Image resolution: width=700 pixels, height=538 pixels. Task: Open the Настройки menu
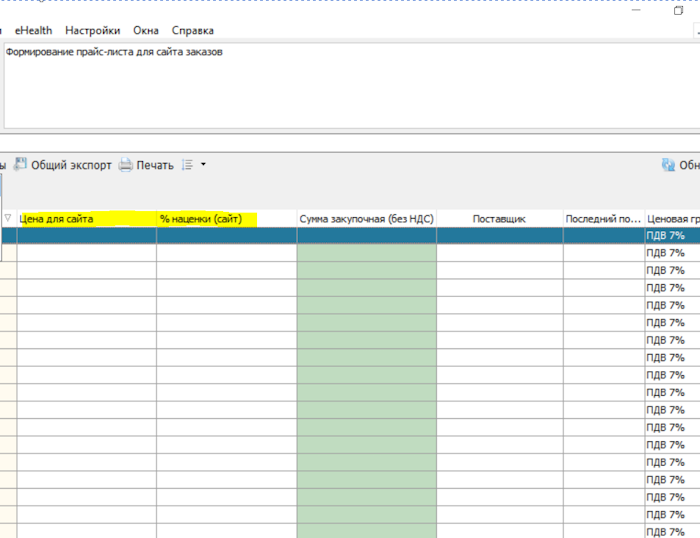[x=93, y=31]
